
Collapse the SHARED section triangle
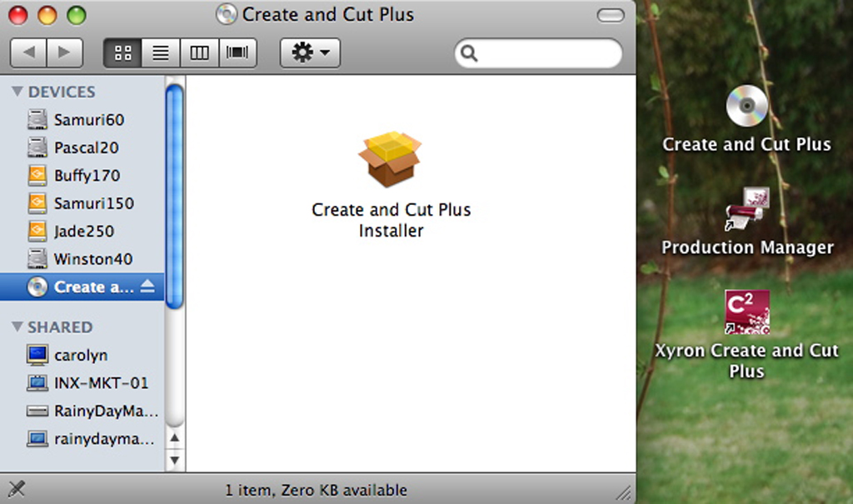17,327
